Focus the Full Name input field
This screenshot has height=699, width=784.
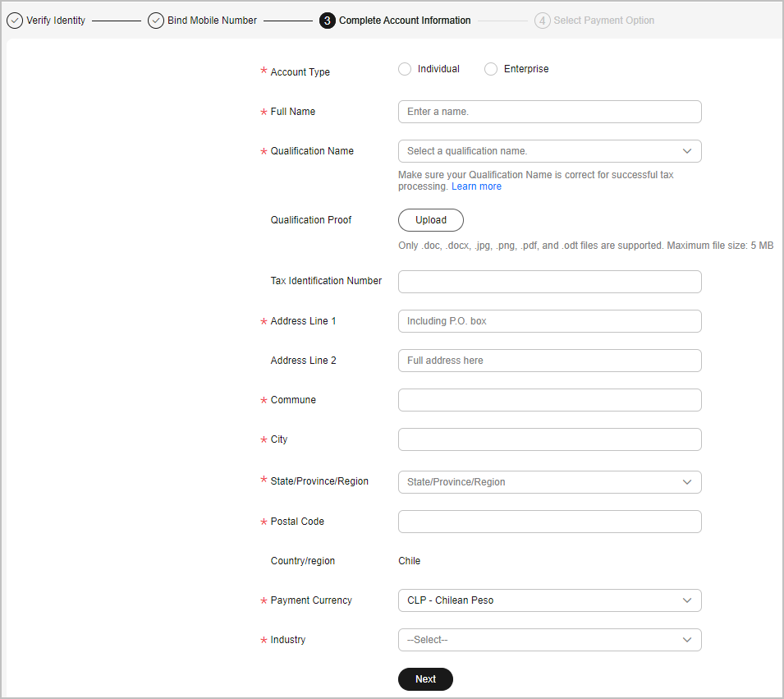549,112
